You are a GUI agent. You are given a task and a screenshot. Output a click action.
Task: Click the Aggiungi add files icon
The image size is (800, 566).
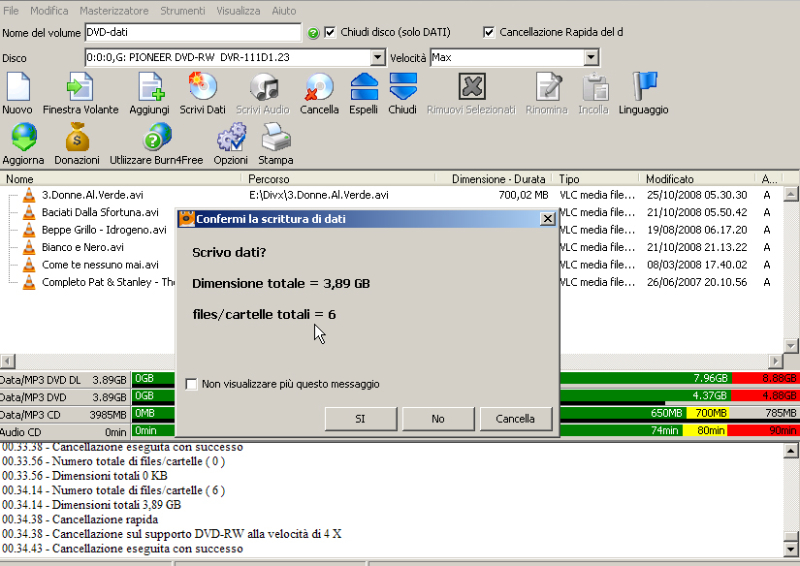pos(148,88)
